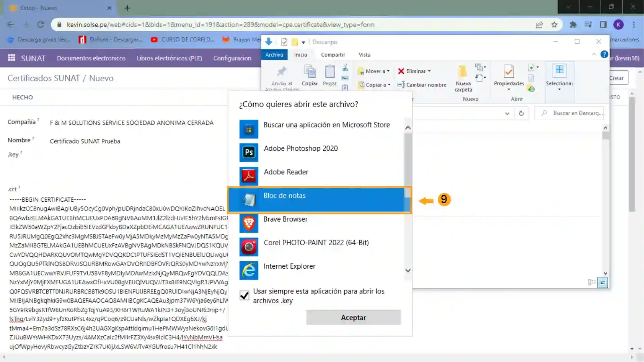Click the Propiedades check icon in Explorer title bar

[x=284, y=42]
